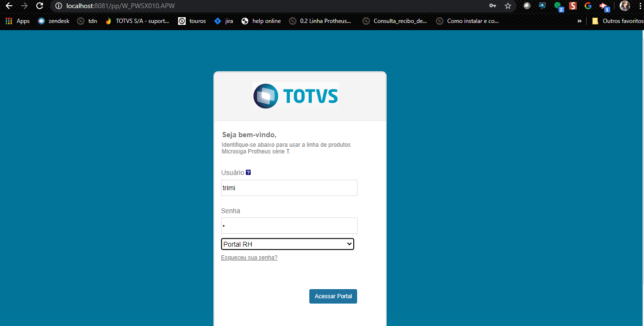This screenshot has width=644, height=326.
Task: Go back with the browser back arrow
Action: [x=9, y=6]
